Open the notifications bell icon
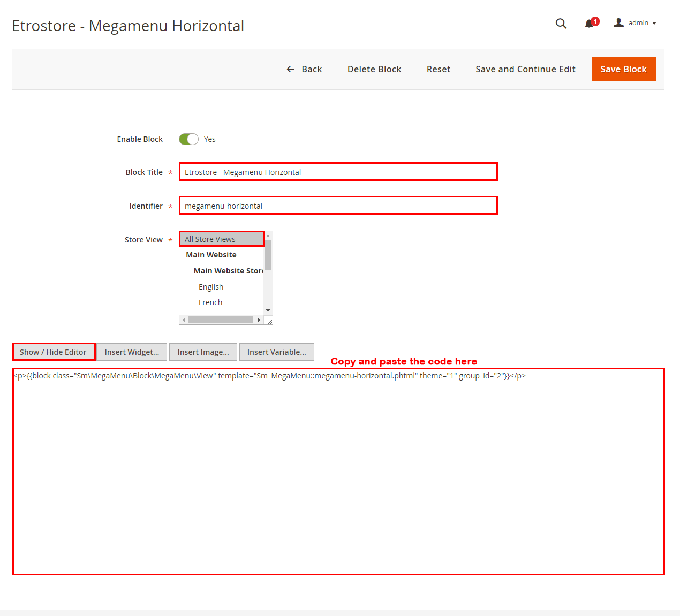This screenshot has width=680, height=616. (590, 24)
